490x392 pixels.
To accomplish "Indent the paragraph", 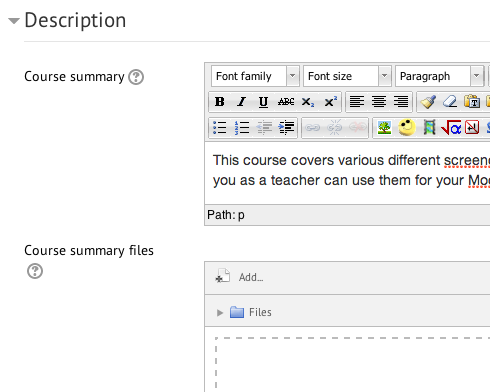I will pyautogui.click(x=286, y=127).
